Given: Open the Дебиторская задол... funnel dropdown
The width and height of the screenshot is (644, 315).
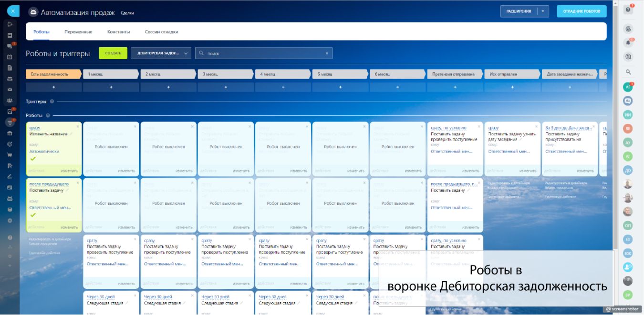Looking at the screenshot, I should coord(161,53).
